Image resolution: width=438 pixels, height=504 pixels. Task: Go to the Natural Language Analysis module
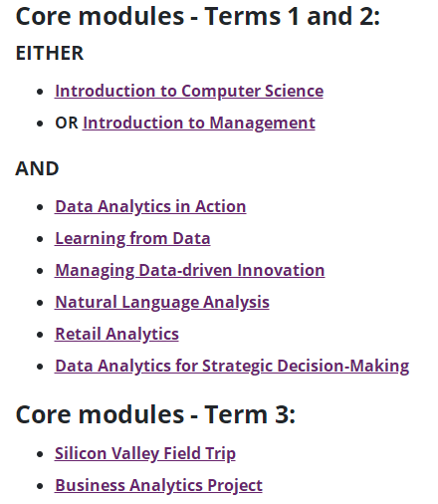162,302
